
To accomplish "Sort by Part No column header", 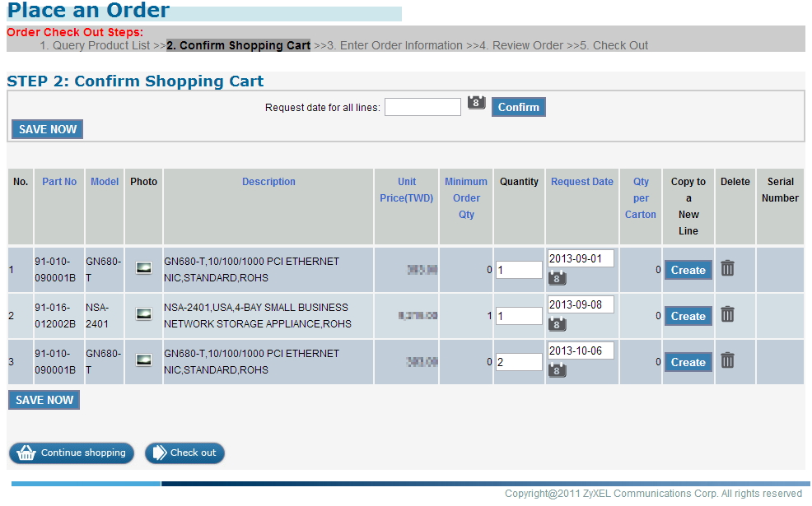I will 59,182.
